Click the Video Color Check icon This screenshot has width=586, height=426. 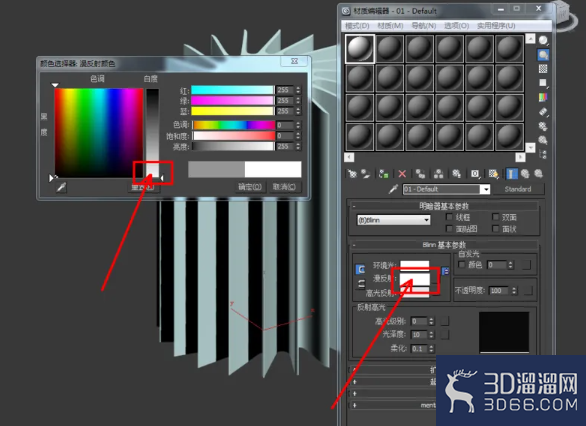click(543, 98)
